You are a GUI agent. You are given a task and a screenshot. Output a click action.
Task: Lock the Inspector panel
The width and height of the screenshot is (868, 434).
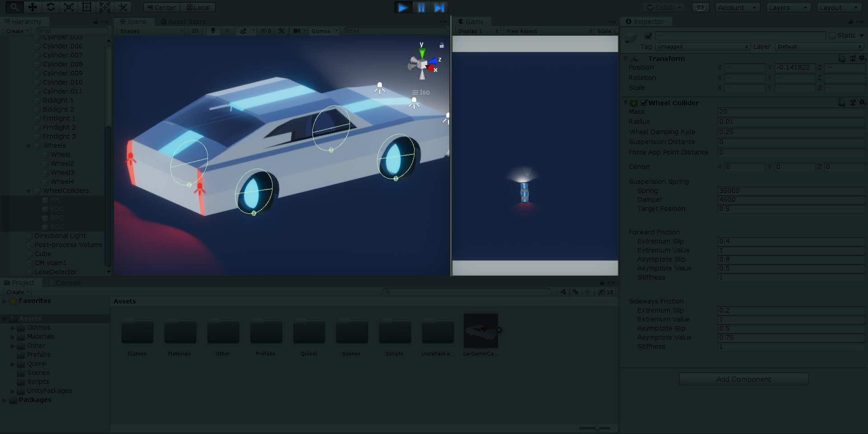(x=850, y=22)
